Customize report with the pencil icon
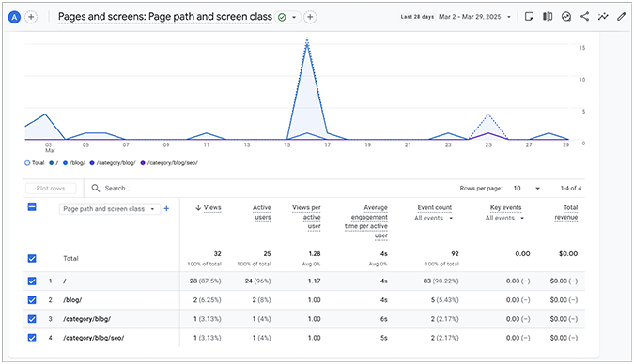 click(x=622, y=17)
